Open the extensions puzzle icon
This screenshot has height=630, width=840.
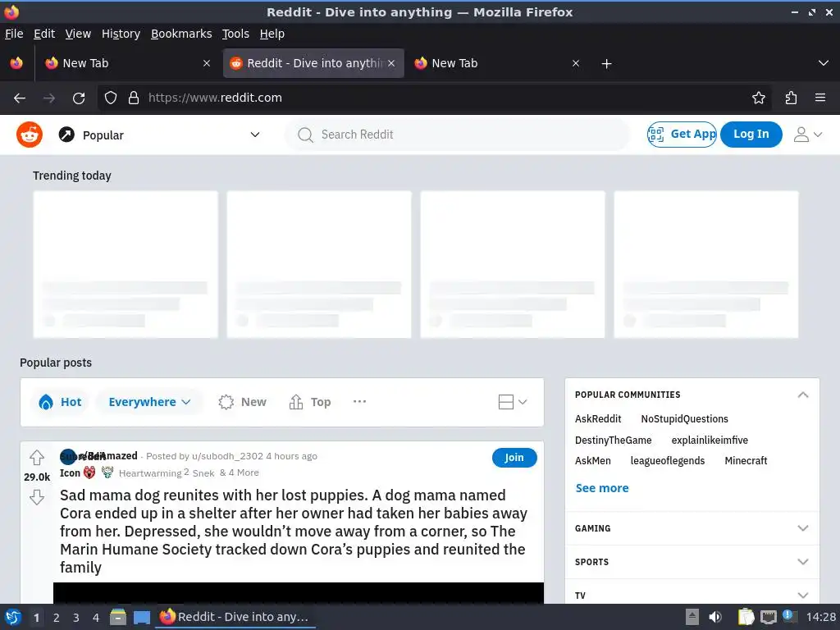[x=791, y=98]
